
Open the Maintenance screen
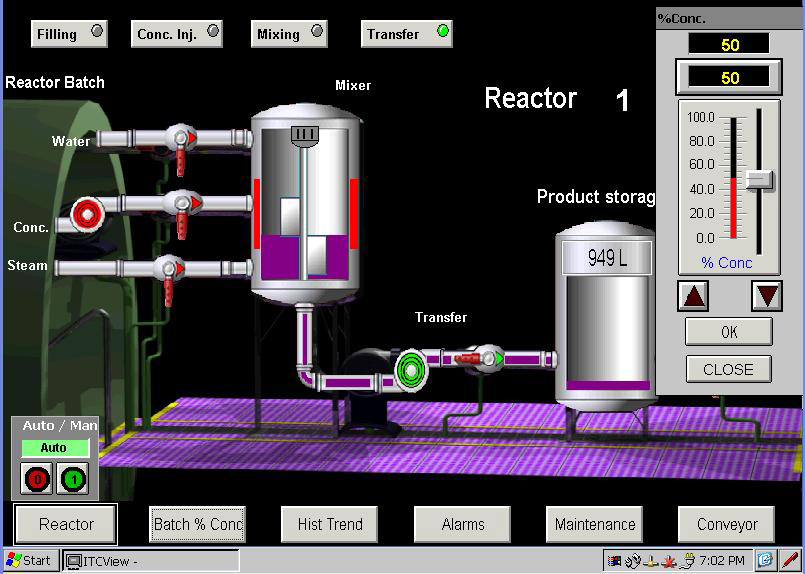(x=595, y=524)
